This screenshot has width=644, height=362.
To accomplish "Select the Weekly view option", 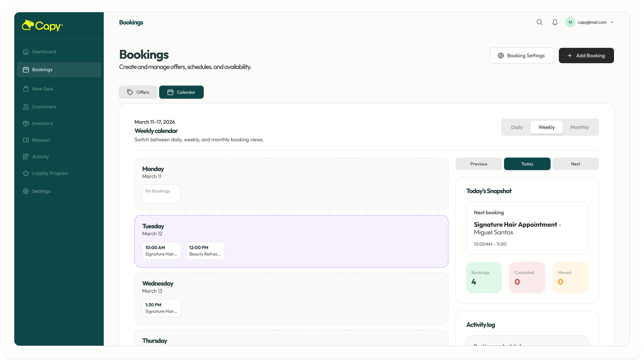I will (x=546, y=127).
